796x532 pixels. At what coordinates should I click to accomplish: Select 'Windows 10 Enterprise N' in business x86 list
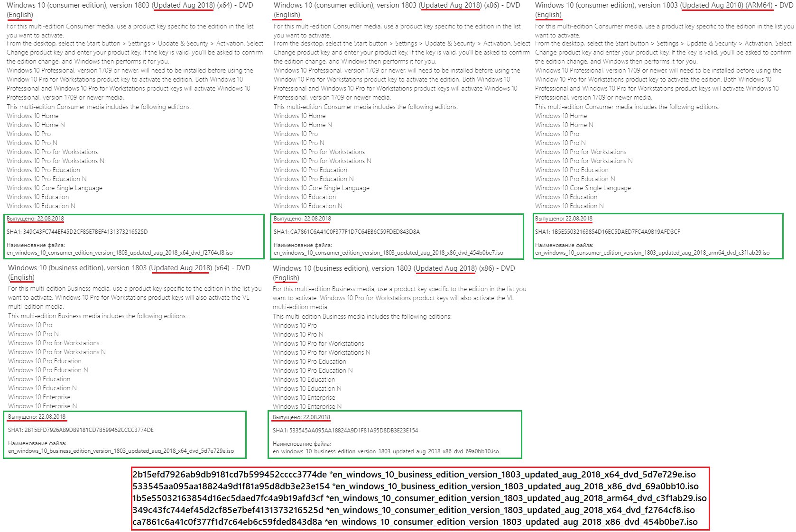(307, 406)
